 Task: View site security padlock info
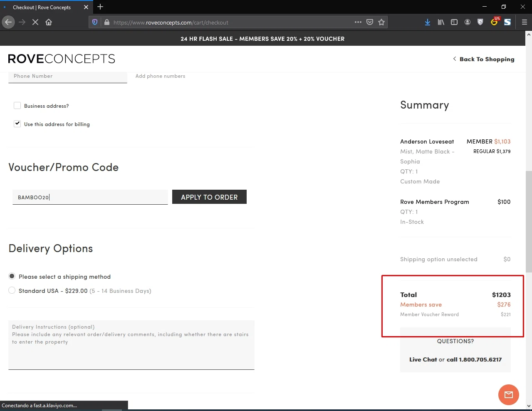106,22
